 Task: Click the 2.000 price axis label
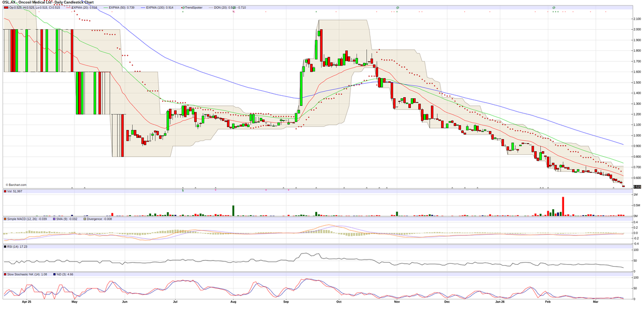[x=636, y=30]
